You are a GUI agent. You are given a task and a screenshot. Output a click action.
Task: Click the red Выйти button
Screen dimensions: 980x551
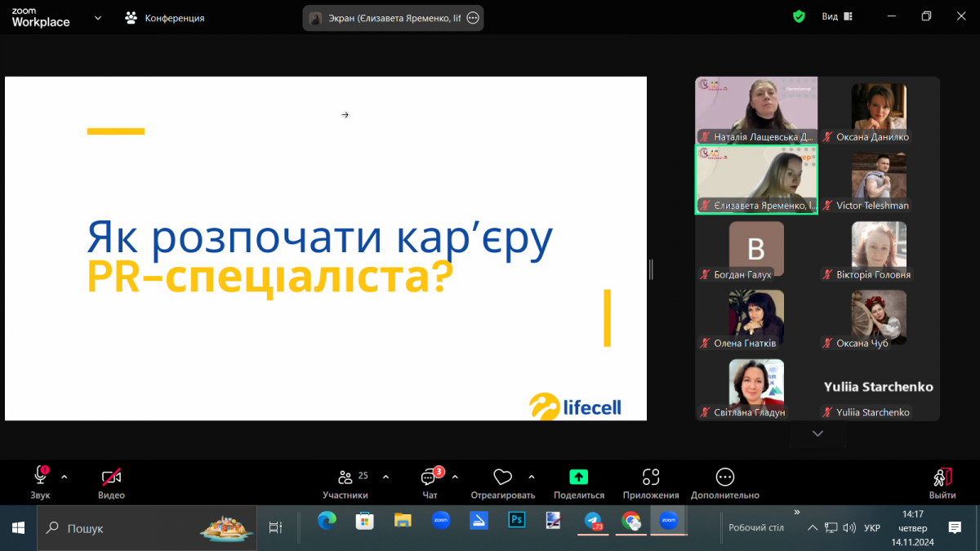941,477
